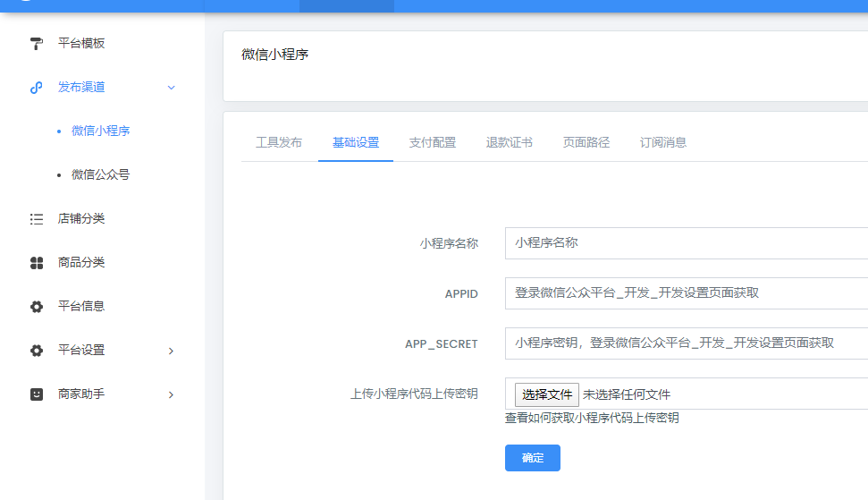868x500 pixels.
Task: Click the 微信小程序 page heading
Action: point(275,55)
